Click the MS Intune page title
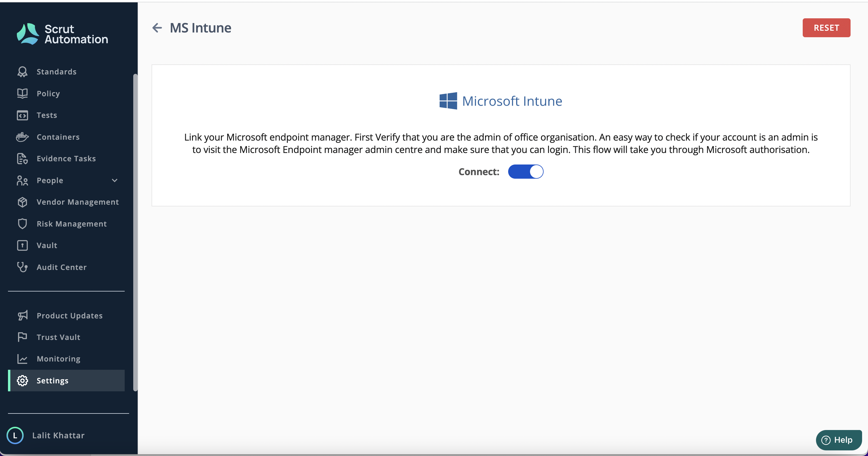 201,28
